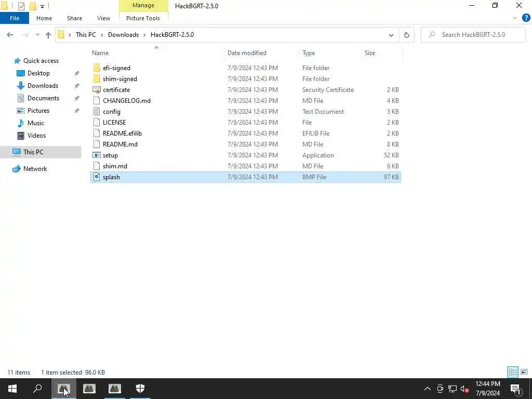Screen dimensions: 532x399
Task: Open the Windows Start menu
Action: [12, 389]
